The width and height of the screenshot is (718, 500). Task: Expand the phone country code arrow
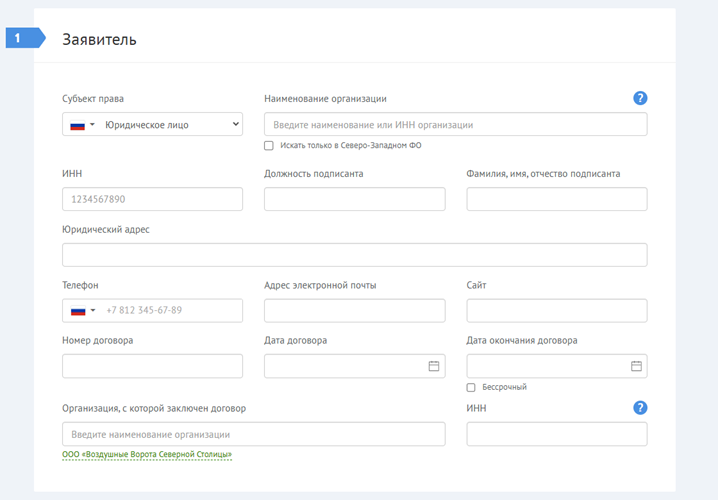(93, 310)
